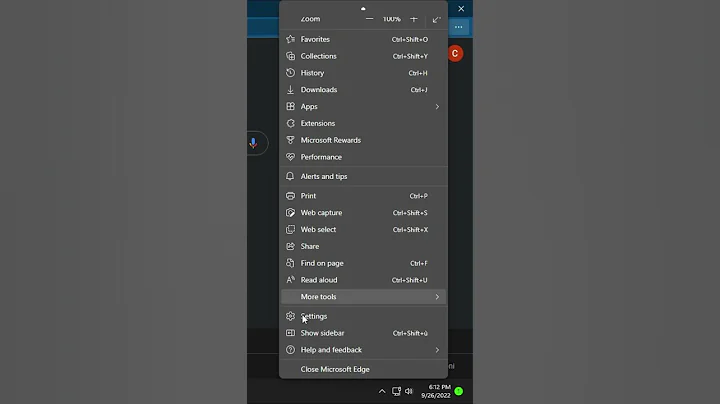
Task: Choose Close Microsoft Edge
Action: [363, 369]
